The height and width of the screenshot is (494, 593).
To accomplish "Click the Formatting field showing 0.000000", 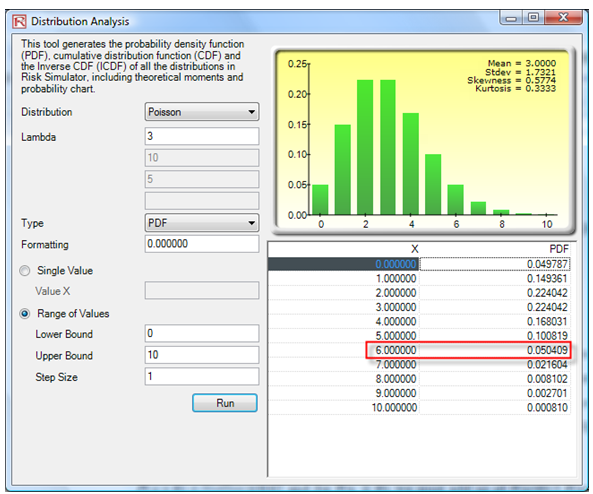I will tap(202, 244).
